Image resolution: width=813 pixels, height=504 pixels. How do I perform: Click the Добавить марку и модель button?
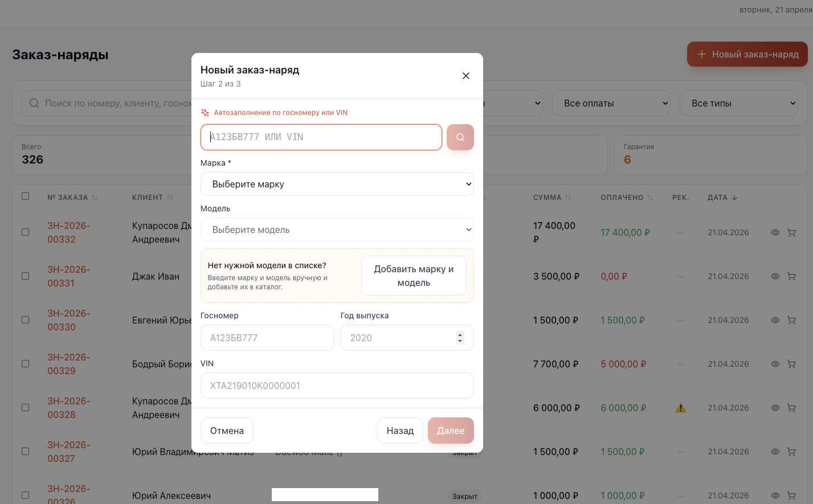point(414,276)
